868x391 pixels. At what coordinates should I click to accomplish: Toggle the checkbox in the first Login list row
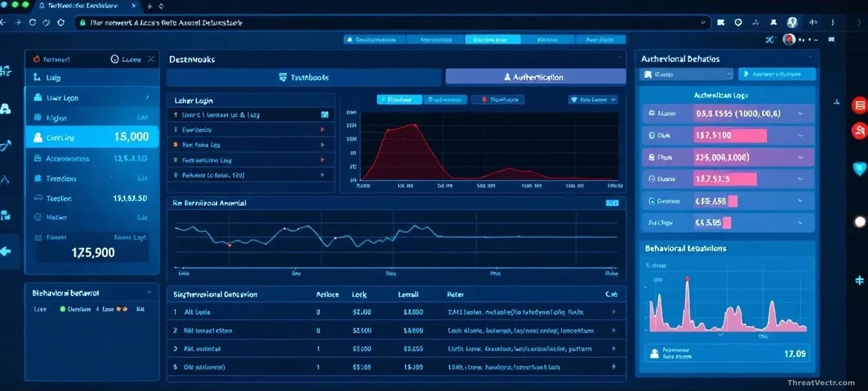click(325, 115)
